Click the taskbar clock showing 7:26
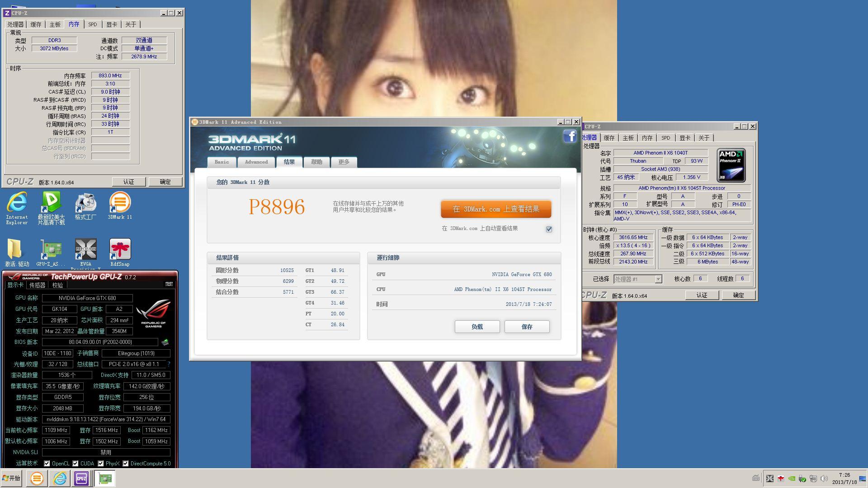868x488 pixels. coord(844,479)
